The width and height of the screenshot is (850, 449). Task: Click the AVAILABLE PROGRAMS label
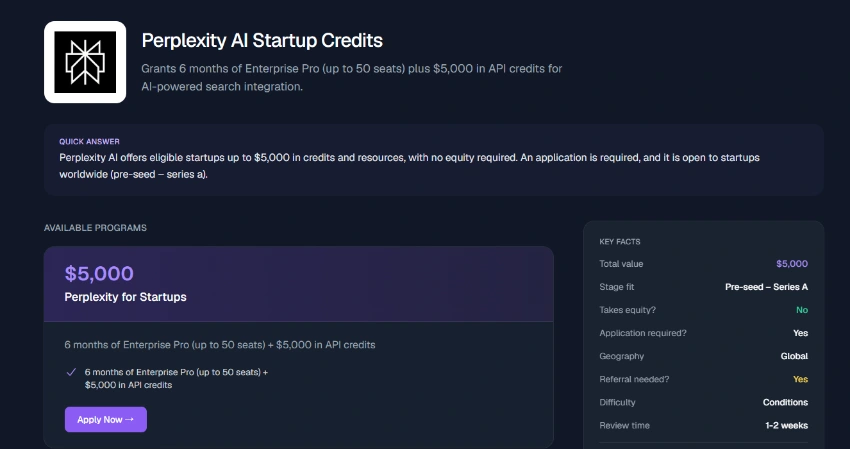click(95, 228)
